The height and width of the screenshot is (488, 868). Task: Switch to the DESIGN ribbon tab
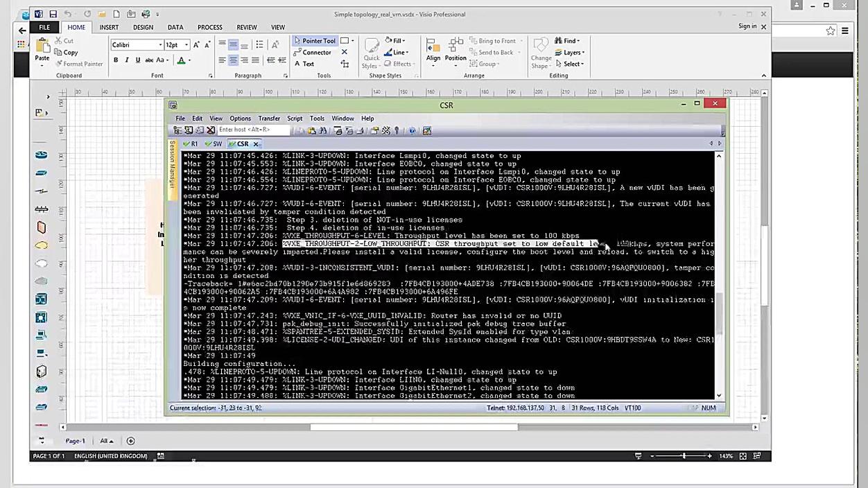[x=144, y=27]
